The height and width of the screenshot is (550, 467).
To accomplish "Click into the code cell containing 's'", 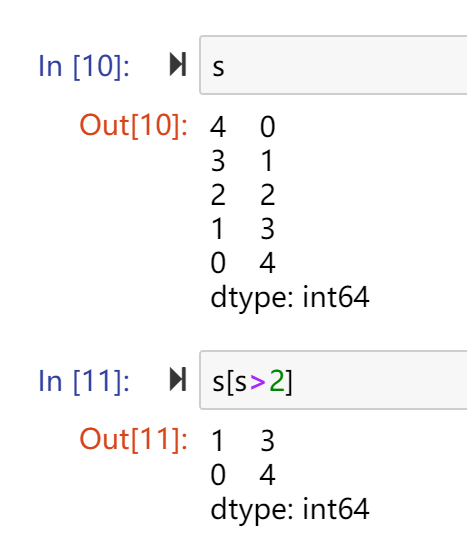I will pyautogui.click(x=333, y=65).
